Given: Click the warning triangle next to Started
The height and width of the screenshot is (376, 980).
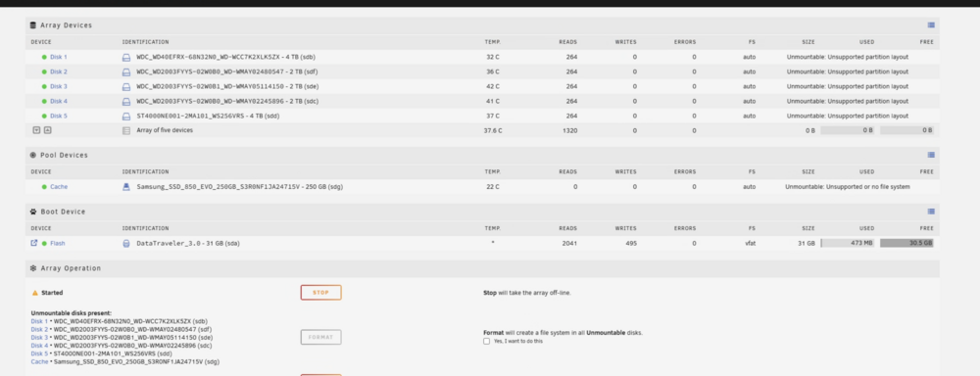Looking at the screenshot, I should point(35,293).
